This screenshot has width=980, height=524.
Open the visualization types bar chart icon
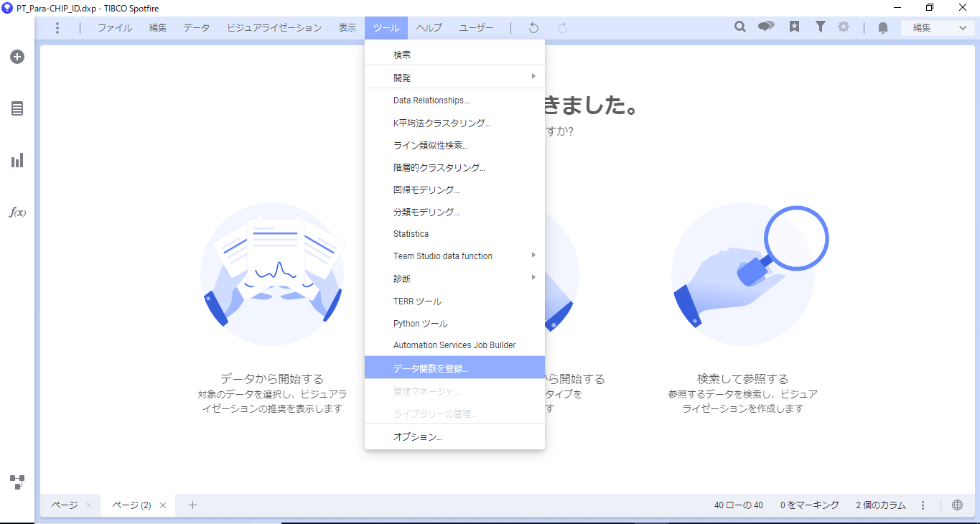(x=17, y=160)
